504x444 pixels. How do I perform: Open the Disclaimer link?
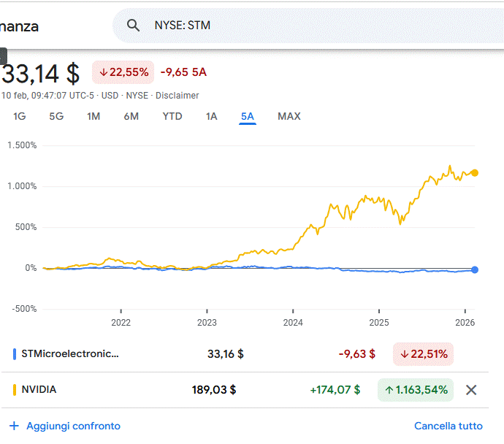[177, 96]
